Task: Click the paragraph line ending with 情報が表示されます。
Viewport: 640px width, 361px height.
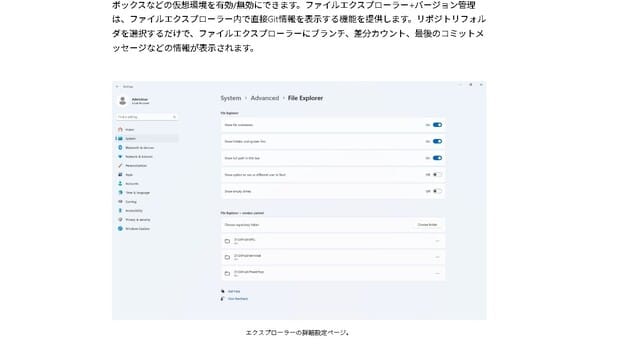Action: (184, 48)
